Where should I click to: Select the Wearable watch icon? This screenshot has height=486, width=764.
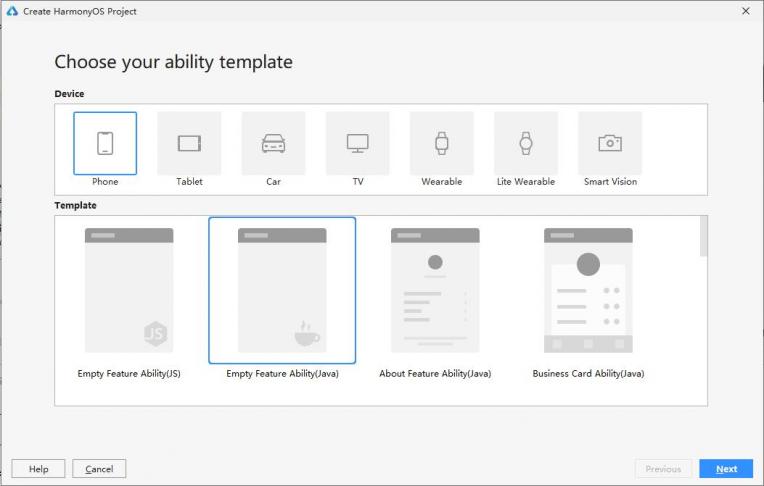click(441, 143)
